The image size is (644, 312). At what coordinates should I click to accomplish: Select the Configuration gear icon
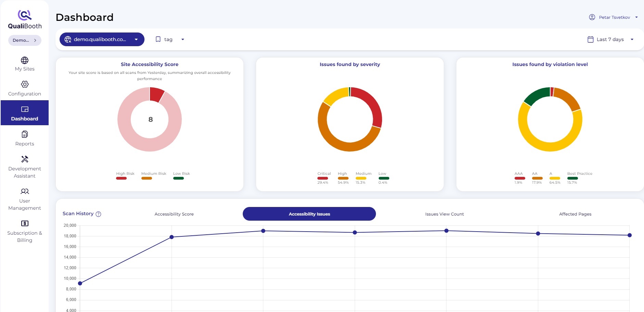coord(24,84)
